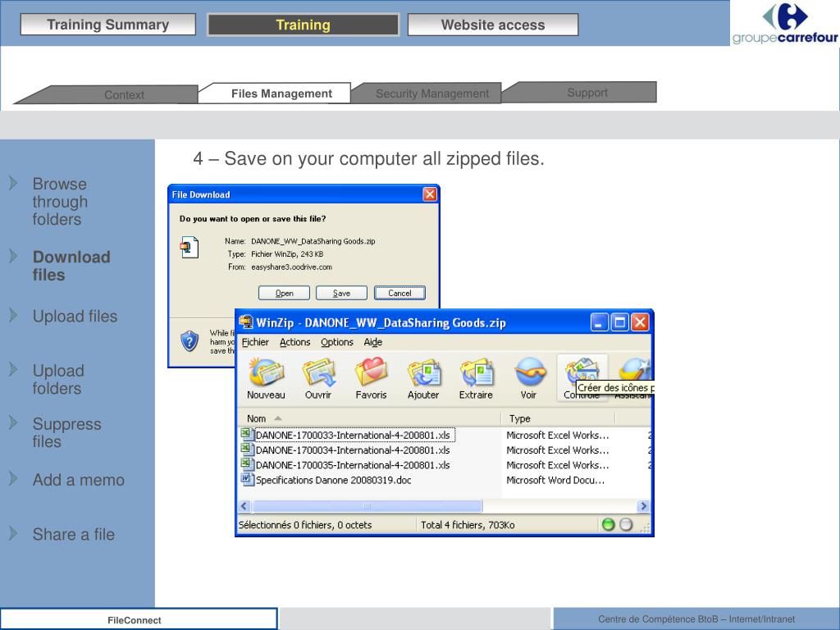Image resolution: width=840 pixels, height=630 pixels.
Task: Go to Add a memo section
Action: [78, 480]
